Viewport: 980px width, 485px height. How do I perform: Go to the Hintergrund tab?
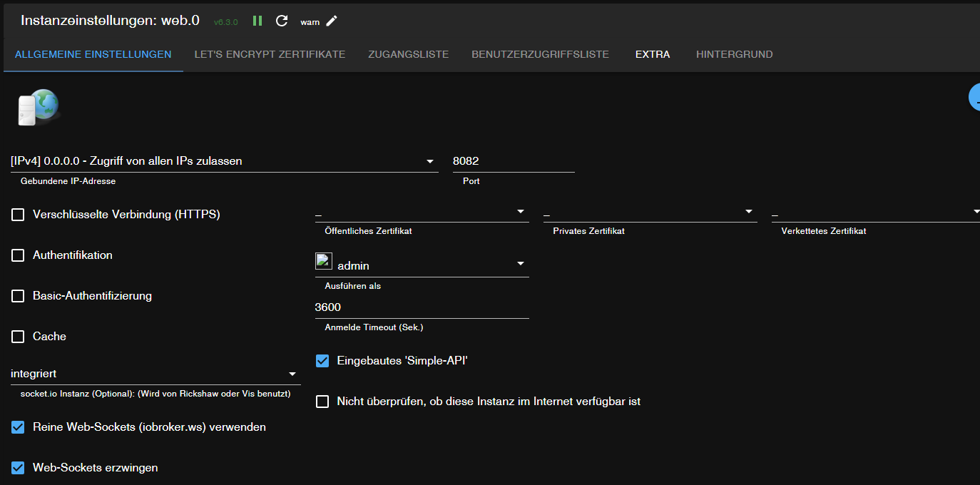click(734, 54)
